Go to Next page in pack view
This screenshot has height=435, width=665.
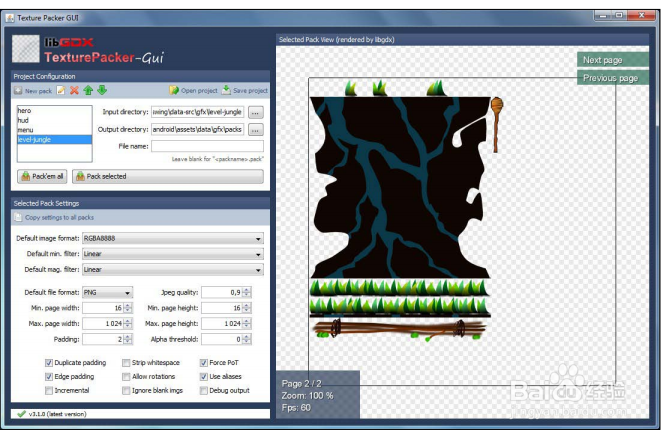613,60
